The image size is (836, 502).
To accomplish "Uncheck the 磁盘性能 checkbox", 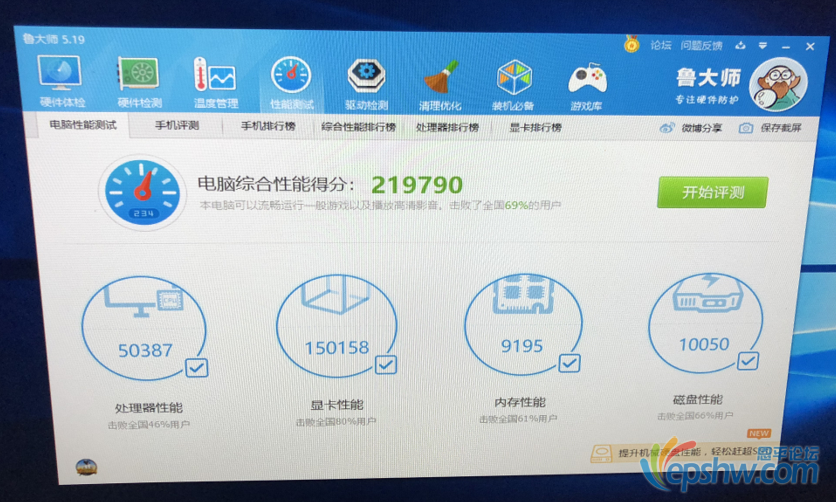I will [x=747, y=360].
